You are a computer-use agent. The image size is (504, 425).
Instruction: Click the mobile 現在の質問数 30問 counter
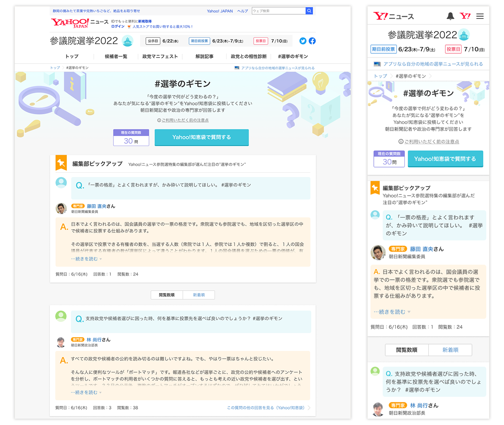[x=389, y=159]
